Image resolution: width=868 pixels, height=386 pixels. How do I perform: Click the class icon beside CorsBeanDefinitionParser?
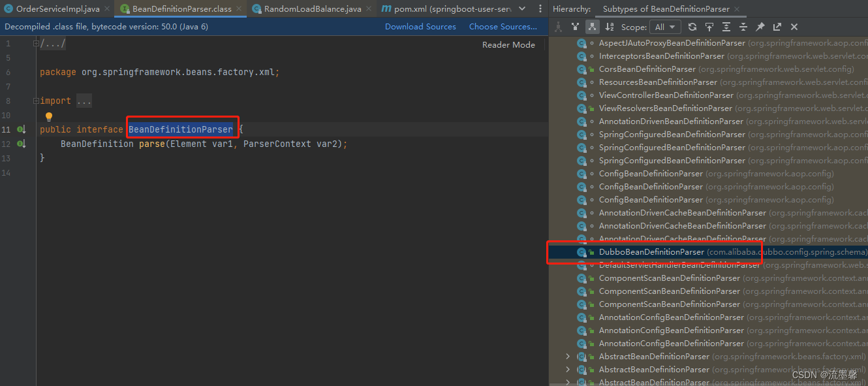(x=582, y=69)
